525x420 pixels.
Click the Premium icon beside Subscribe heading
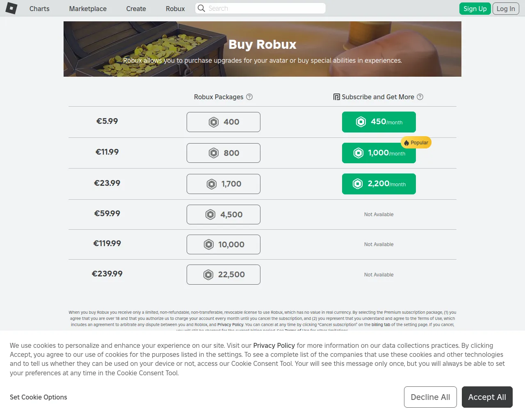coord(336,97)
